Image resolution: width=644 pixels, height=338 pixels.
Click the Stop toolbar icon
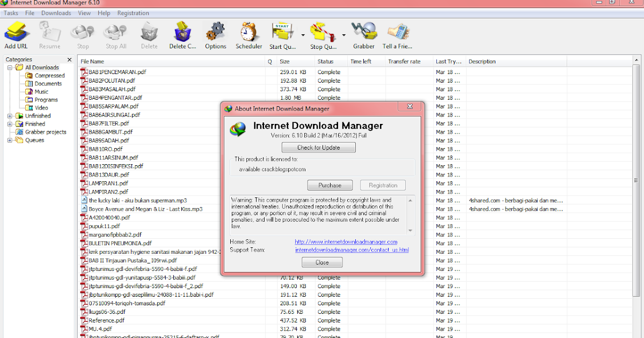(x=83, y=35)
